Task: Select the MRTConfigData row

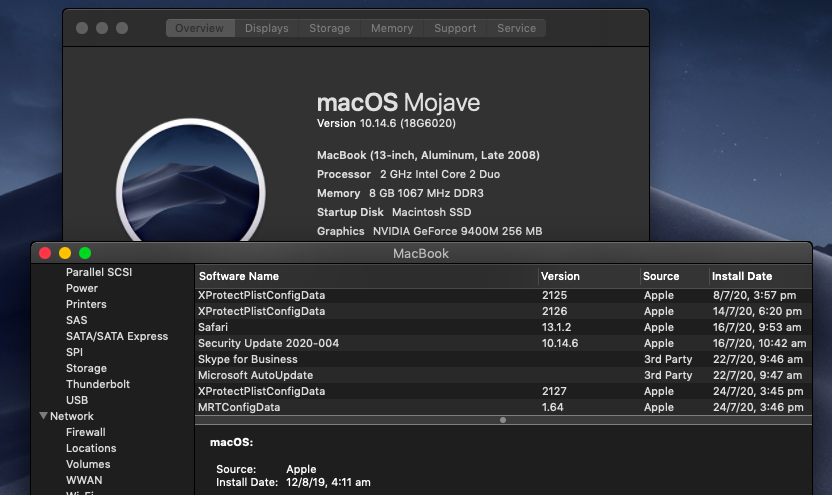Action: tap(503, 407)
